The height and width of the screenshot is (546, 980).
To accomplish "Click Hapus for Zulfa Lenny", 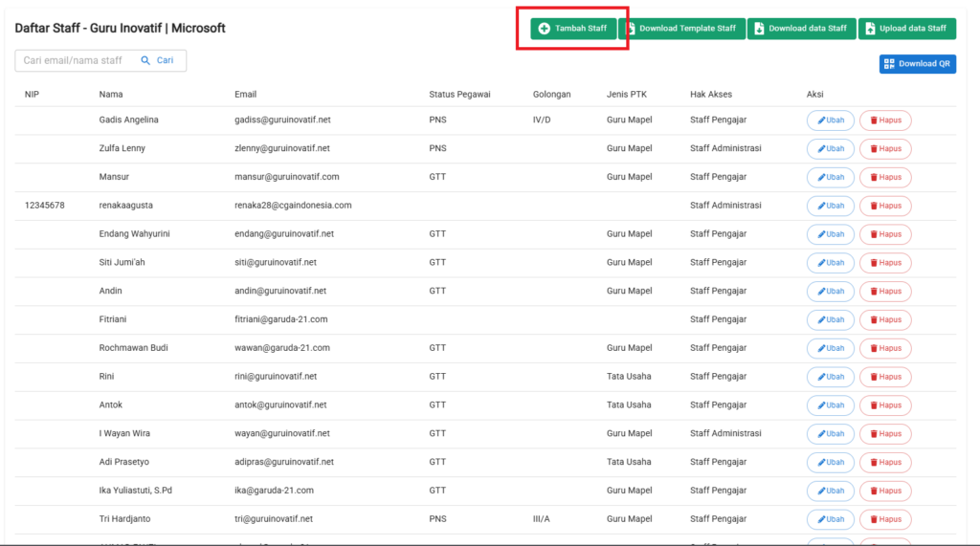I will point(885,148).
